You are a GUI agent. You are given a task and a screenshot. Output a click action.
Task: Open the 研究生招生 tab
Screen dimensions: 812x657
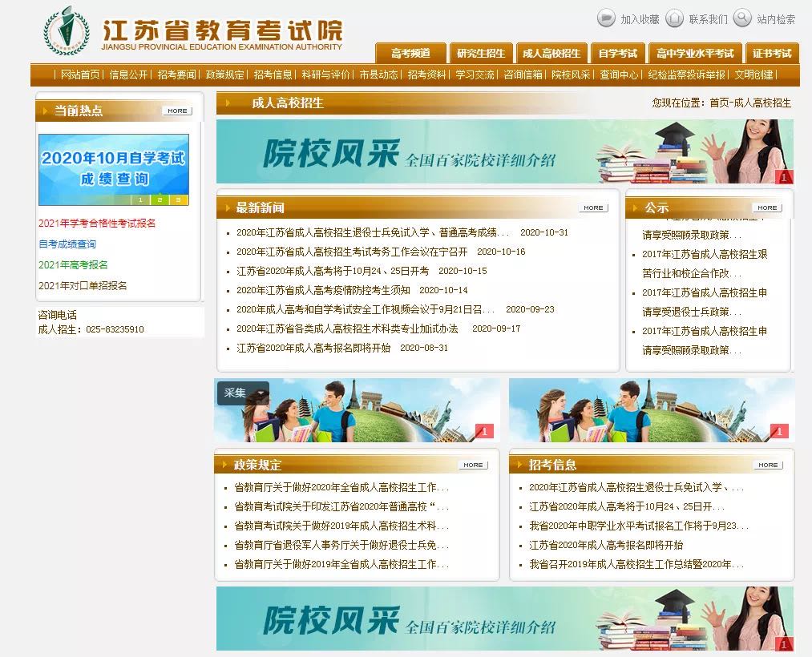[481, 53]
